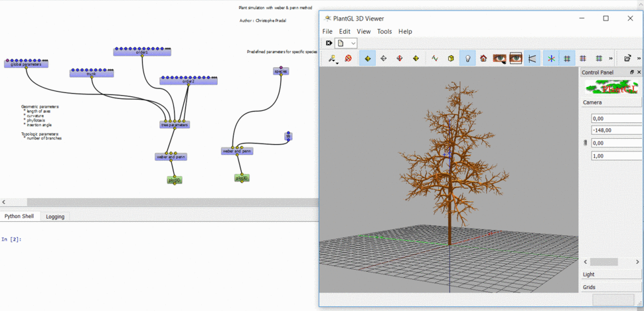
Task: Select the yellow bounding box icon
Action: [x=451, y=58]
